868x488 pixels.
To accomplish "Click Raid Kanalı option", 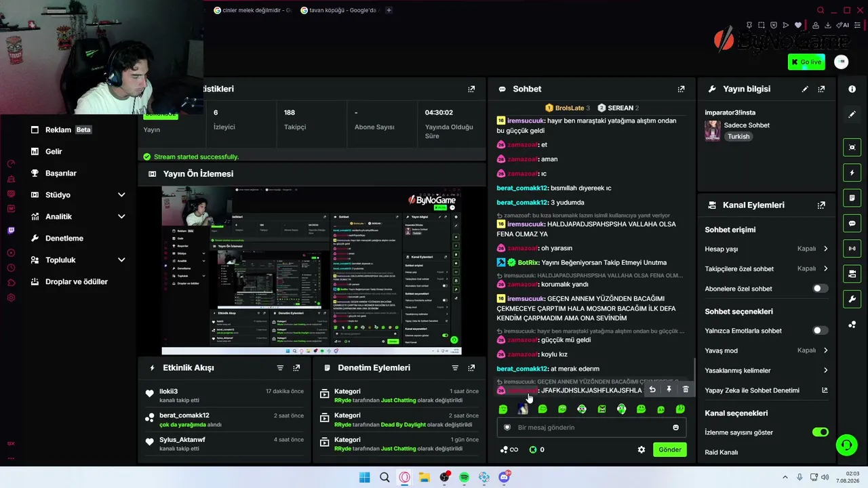I will pyautogui.click(x=722, y=452).
